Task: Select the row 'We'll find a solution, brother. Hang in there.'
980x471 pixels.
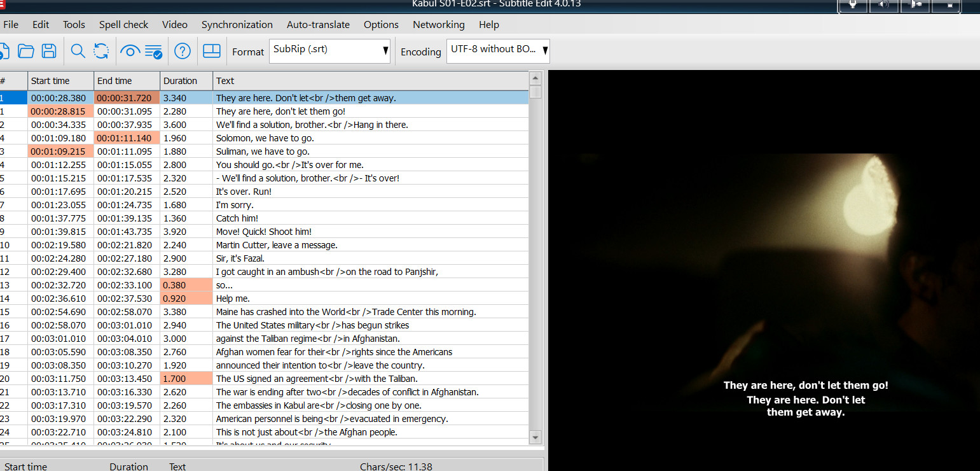Action: coord(265,125)
